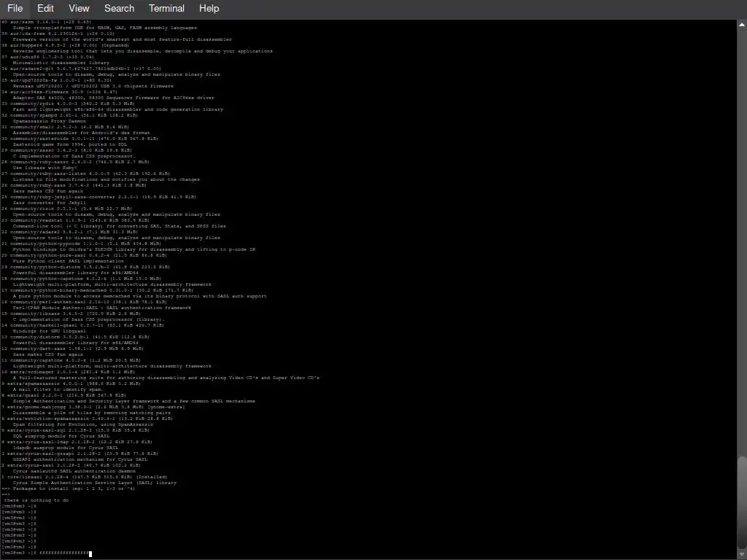Click the community/smali package line

(x=65, y=127)
